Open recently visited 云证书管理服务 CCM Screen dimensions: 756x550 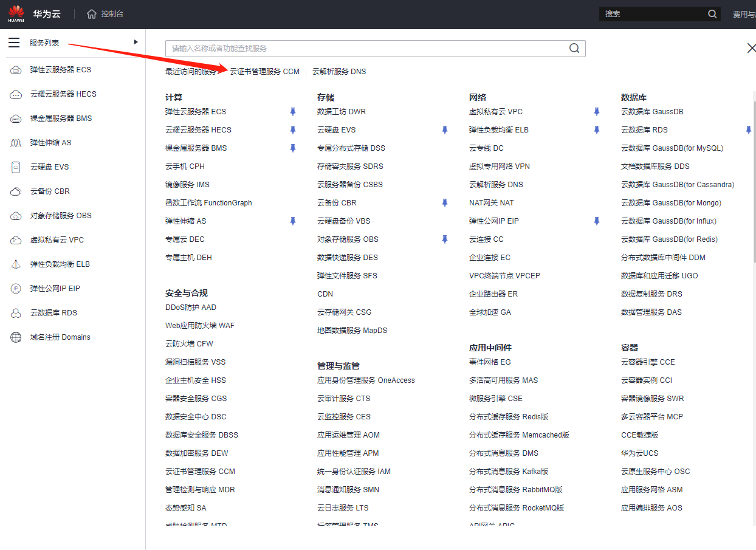(264, 72)
